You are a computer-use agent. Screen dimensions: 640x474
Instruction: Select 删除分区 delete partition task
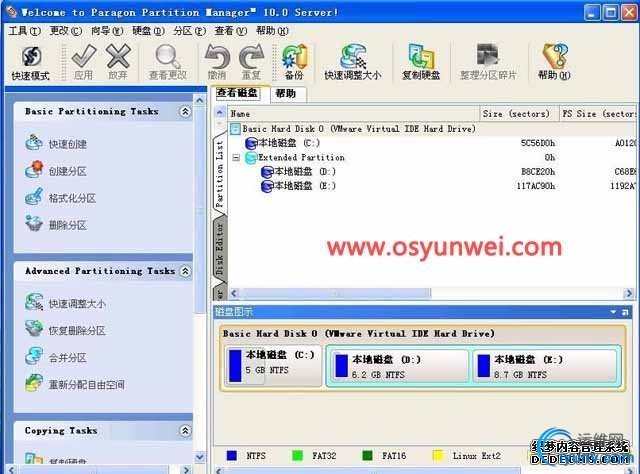pyautogui.click(x=56, y=225)
